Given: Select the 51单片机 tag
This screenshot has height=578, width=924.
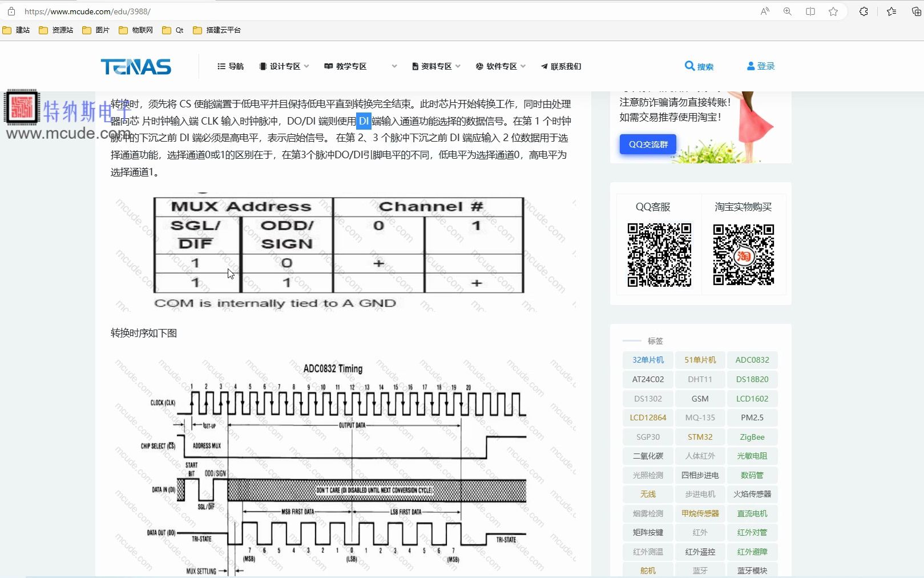Looking at the screenshot, I should 700,360.
